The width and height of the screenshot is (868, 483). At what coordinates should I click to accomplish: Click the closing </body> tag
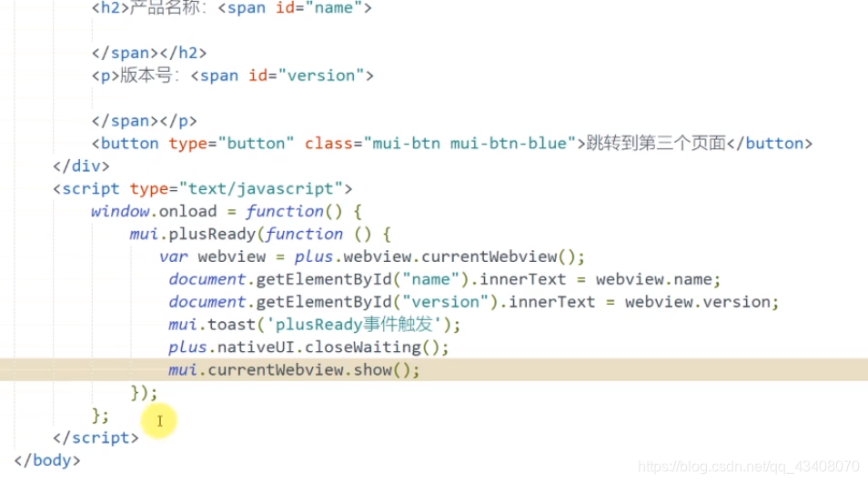click(47, 460)
